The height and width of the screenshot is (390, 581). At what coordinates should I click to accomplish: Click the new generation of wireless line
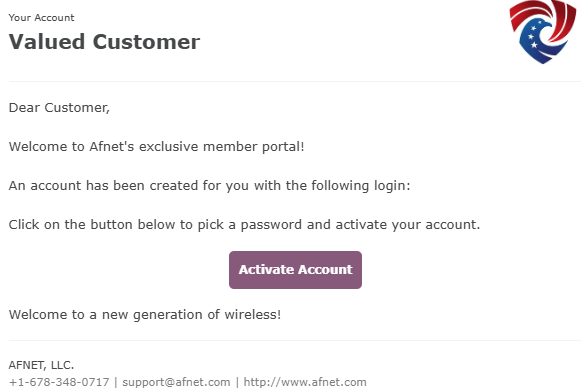pyautogui.click(x=145, y=314)
